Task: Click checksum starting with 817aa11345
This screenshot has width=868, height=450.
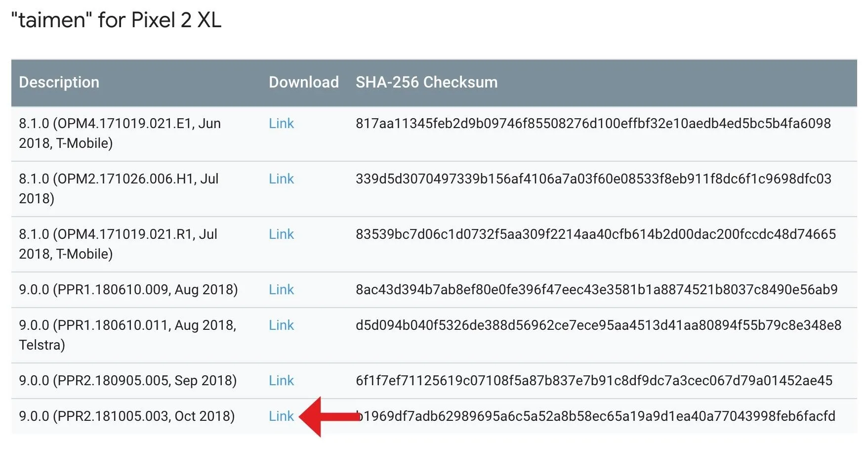Action: [593, 124]
